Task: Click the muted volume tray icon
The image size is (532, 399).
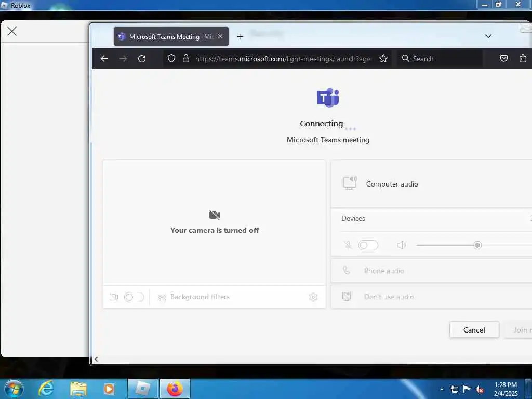Action: click(x=480, y=390)
